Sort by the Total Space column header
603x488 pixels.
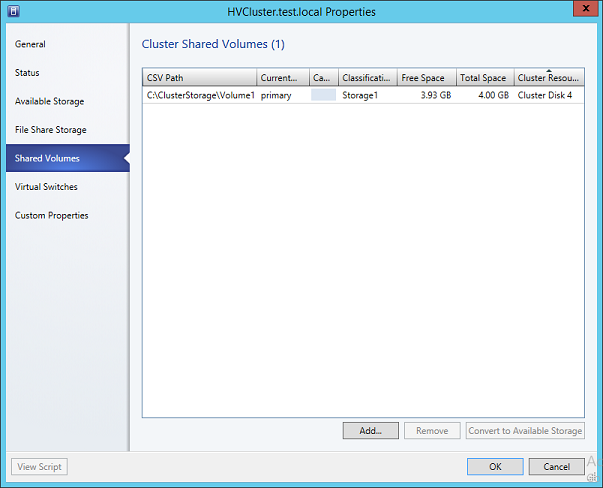coord(485,78)
